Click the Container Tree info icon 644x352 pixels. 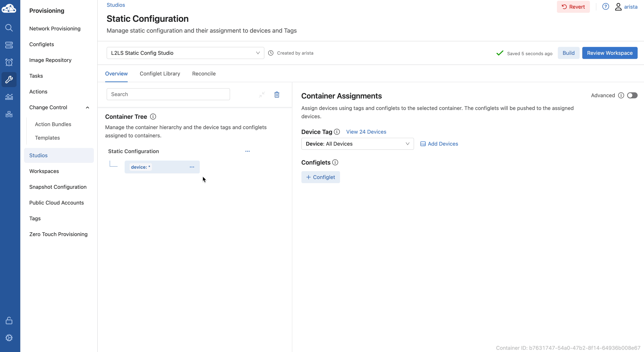tap(153, 117)
